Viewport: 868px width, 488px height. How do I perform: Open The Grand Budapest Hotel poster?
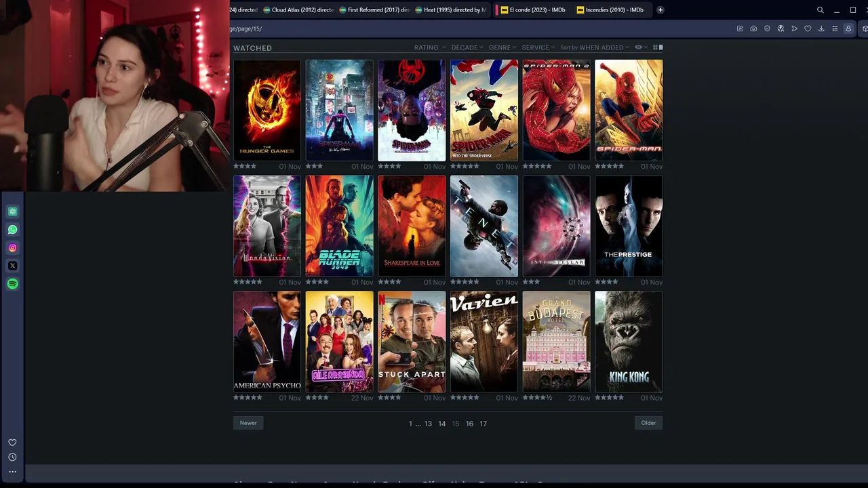click(x=556, y=342)
